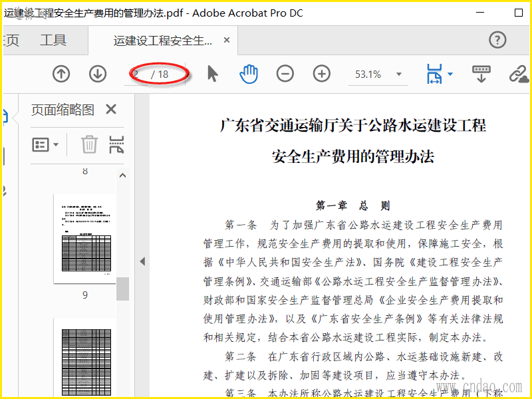Open the 53.1% zoom level dropdown
The height and width of the screenshot is (399, 532).
pos(399,74)
